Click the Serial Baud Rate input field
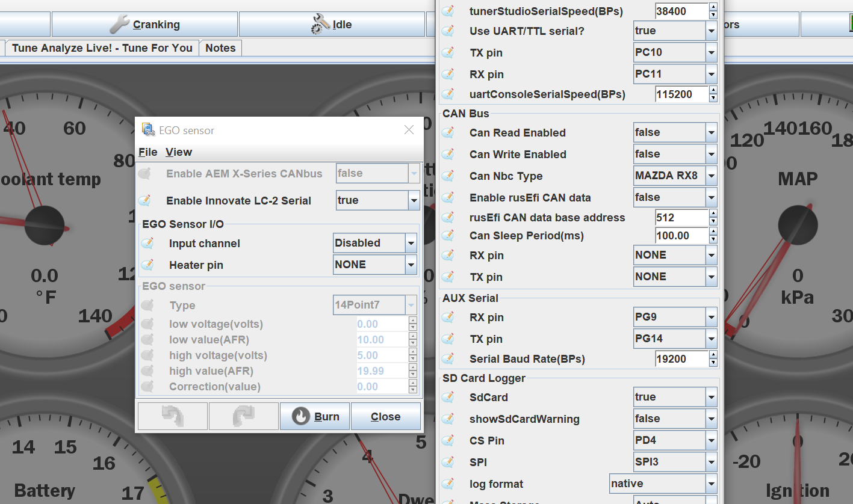This screenshot has height=504, width=853. point(680,358)
